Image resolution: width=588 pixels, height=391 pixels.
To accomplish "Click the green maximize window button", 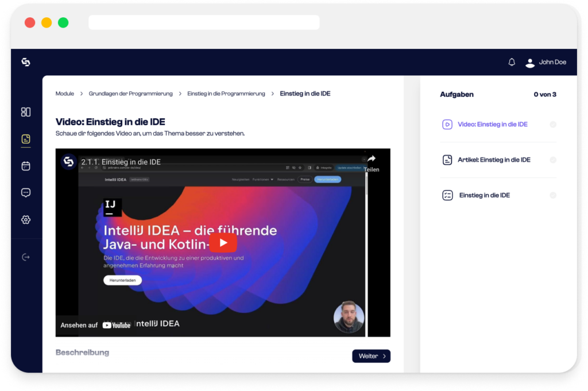I will point(63,23).
